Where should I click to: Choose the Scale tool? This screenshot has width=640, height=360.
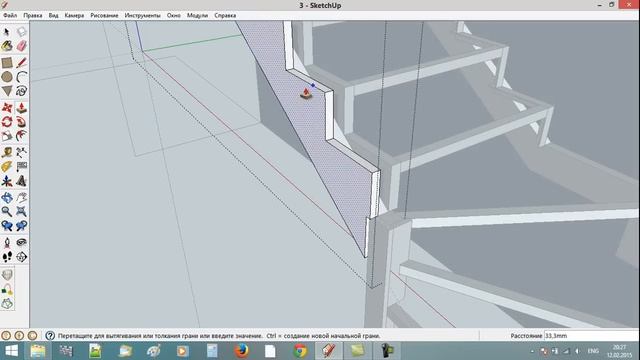click(x=7, y=136)
